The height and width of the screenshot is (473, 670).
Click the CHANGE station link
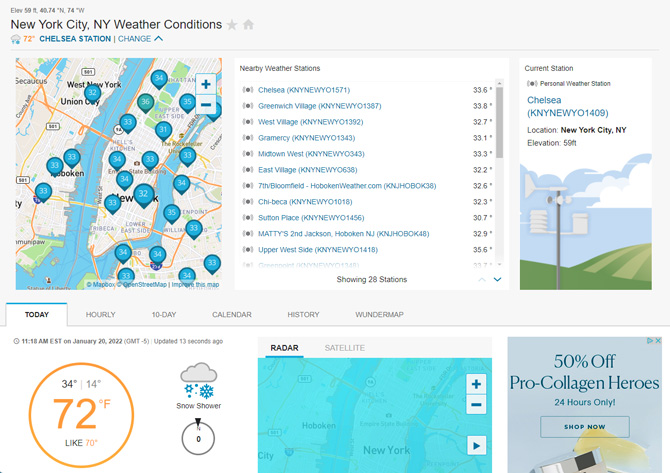[134, 38]
